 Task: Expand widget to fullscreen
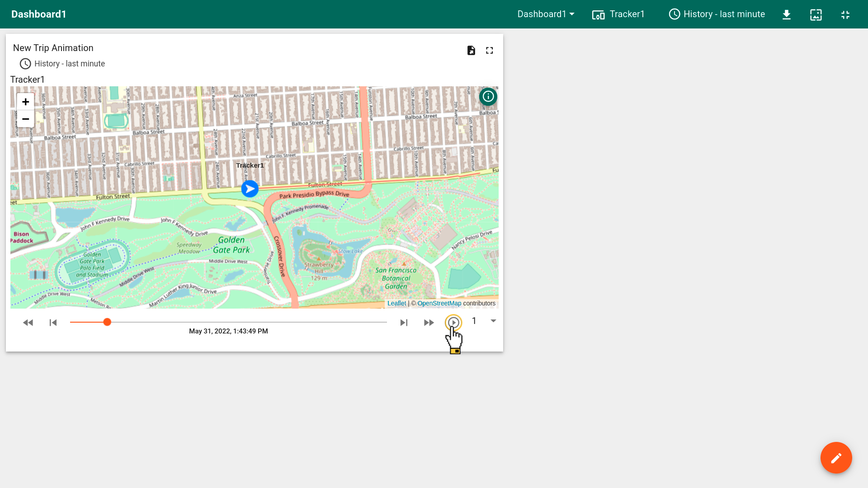pos(490,51)
